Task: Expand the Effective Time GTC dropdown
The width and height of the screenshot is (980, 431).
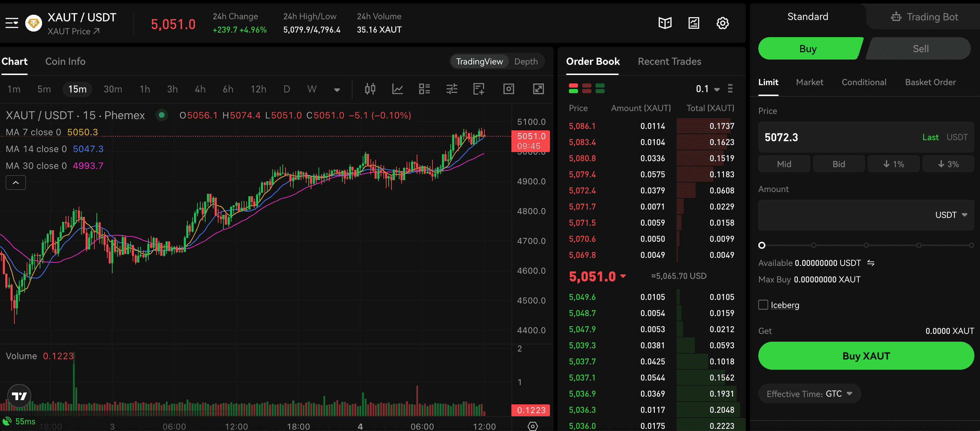Action: click(x=809, y=394)
